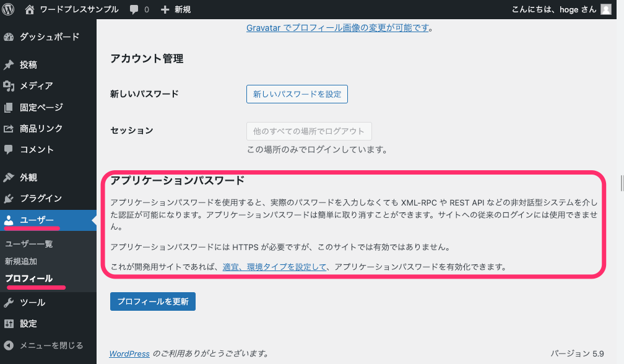Viewport: 624px width, 364px height.
Task: Click the 固定ページ pages icon
Action: click(9, 108)
